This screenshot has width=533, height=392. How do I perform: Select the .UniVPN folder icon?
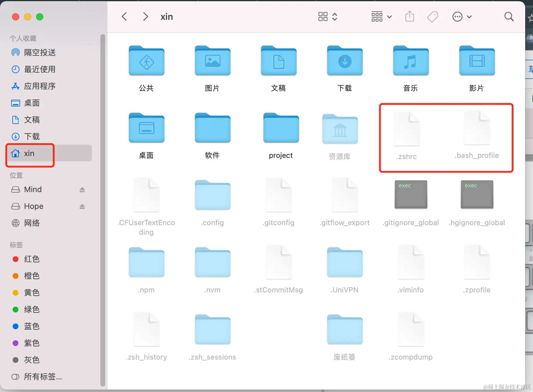345,262
